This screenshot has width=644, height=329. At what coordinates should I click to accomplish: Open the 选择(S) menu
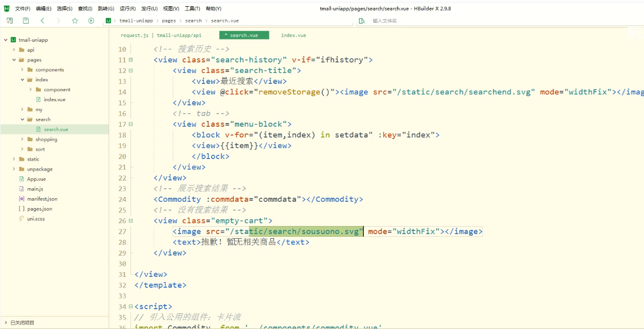coord(65,8)
